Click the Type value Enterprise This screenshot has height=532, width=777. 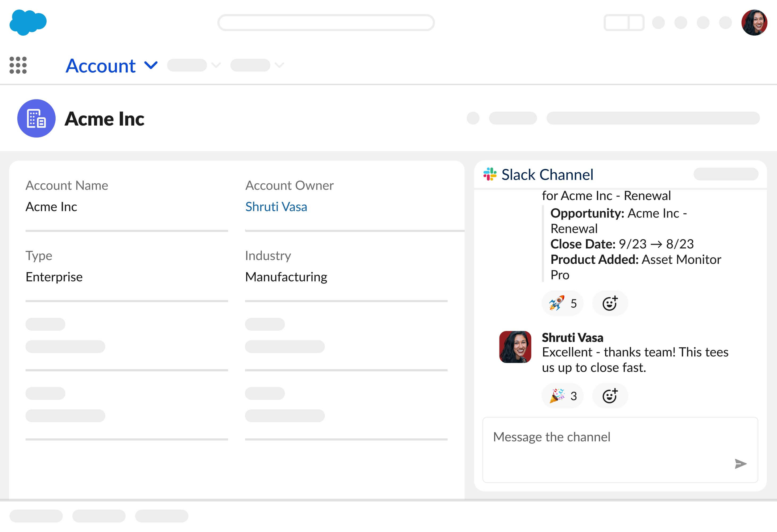[54, 277]
